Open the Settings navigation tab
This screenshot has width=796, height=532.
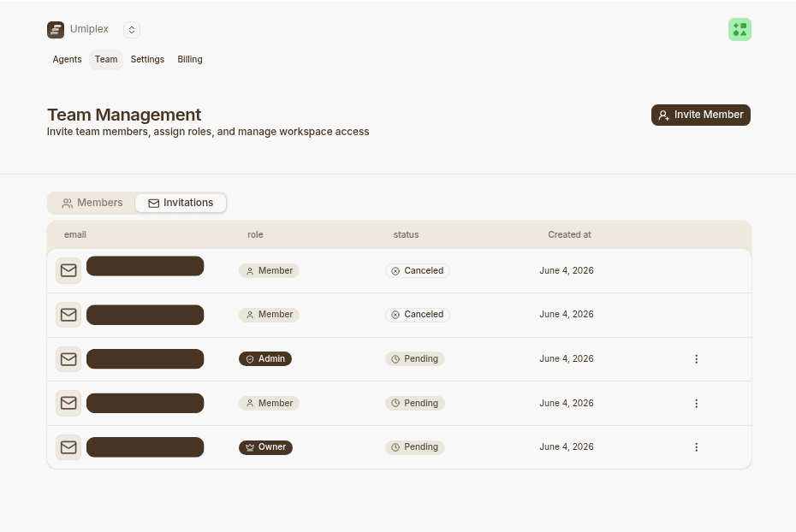[x=147, y=59]
